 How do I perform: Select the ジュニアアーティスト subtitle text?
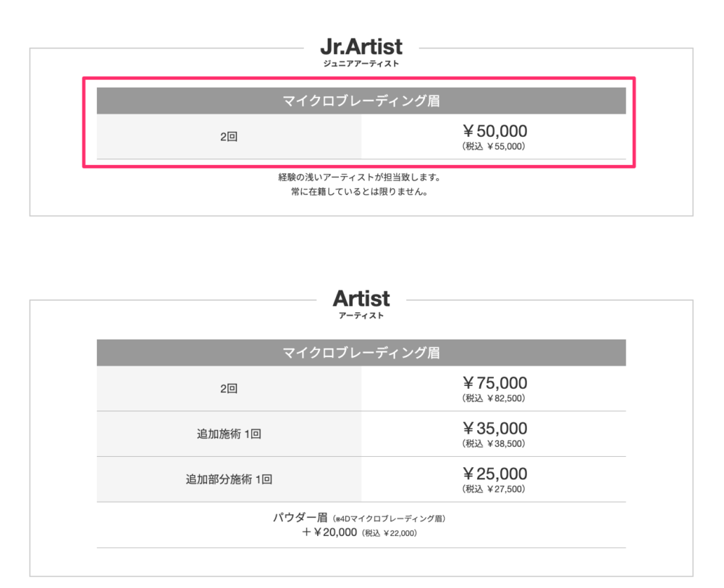coord(361,64)
